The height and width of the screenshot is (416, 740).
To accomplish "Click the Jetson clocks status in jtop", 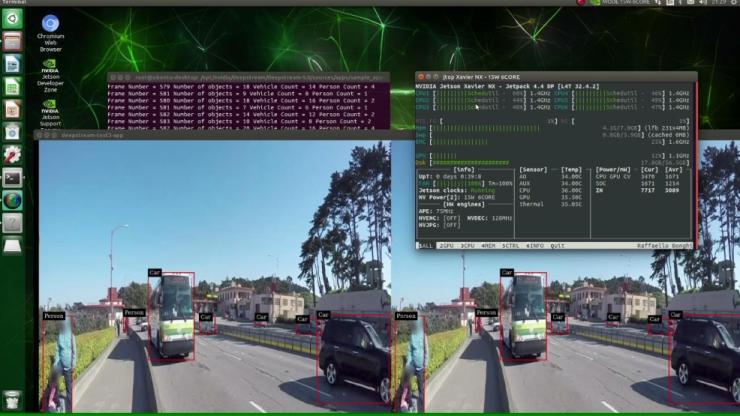I will tap(457, 190).
